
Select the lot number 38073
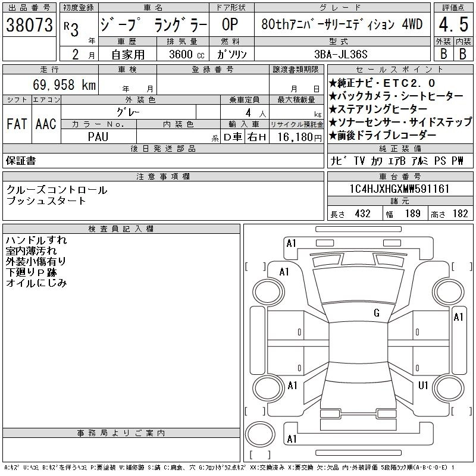[29, 26]
